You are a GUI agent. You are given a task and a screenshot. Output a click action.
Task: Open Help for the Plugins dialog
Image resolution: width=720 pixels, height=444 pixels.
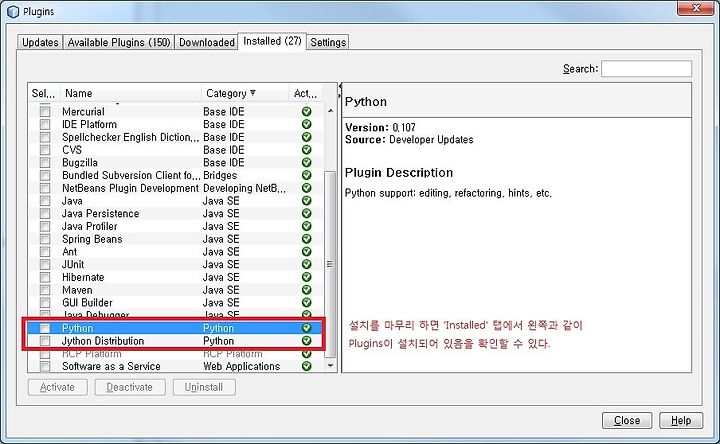click(681, 420)
